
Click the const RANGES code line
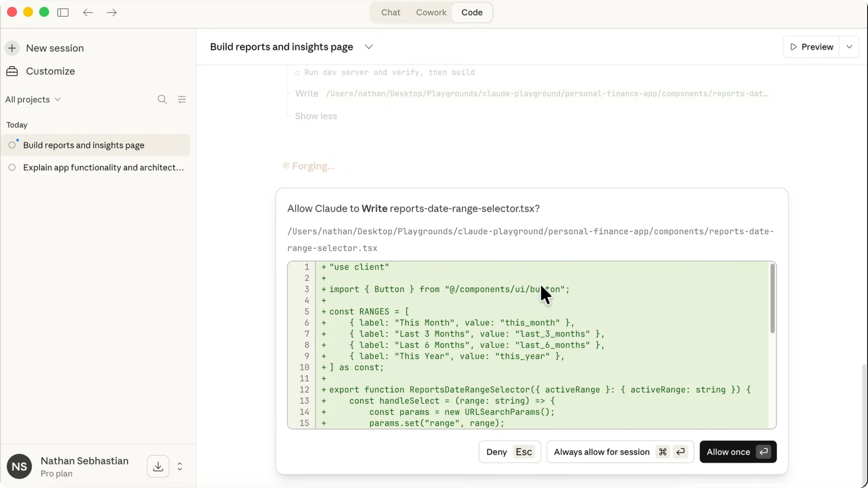point(369,312)
